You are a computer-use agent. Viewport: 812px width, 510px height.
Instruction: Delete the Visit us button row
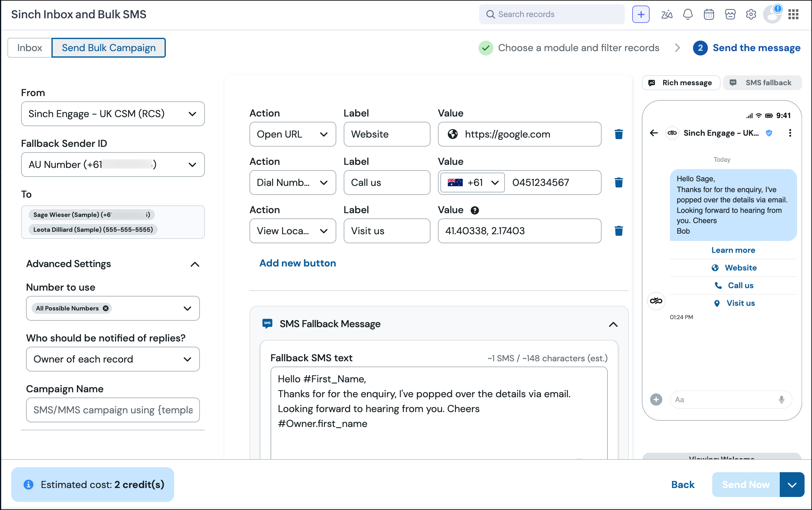coord(618,231)
